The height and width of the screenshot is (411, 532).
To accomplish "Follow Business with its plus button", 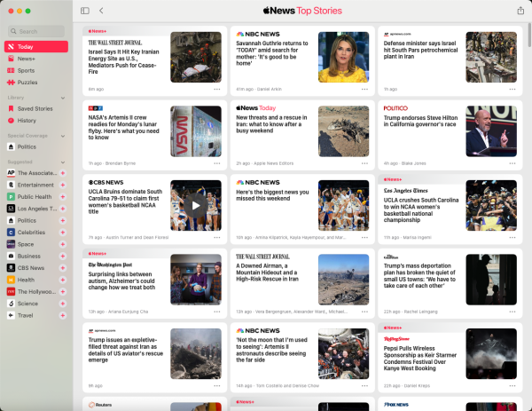I will coord(63,257).
